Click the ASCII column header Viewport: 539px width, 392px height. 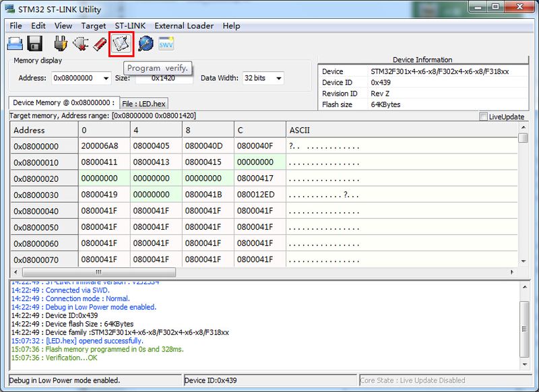pos(402,130)
